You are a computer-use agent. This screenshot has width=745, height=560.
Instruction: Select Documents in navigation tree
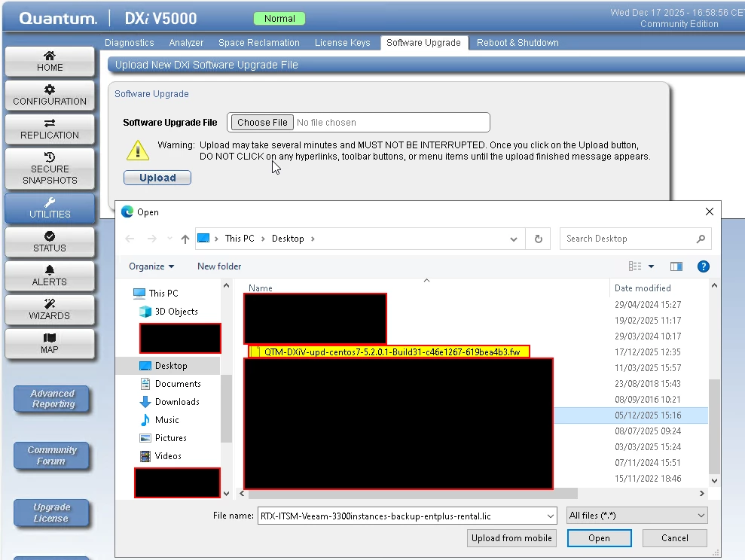tap(178, 383)
